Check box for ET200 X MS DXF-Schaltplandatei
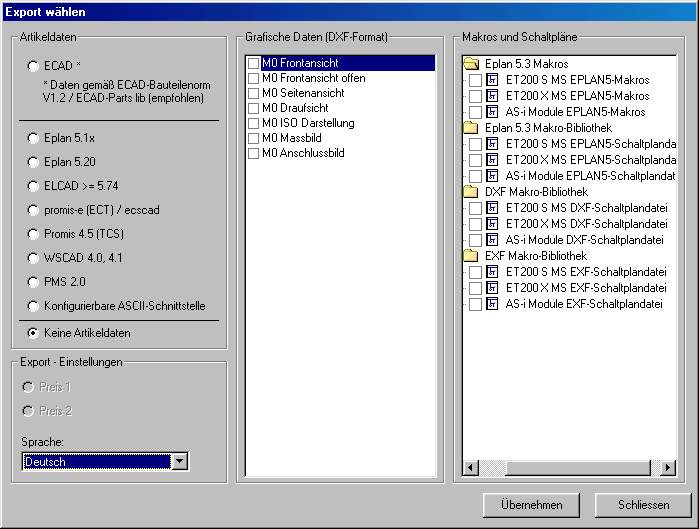The width and height of the screenshot is (699, 529). [x=475, y=225]
